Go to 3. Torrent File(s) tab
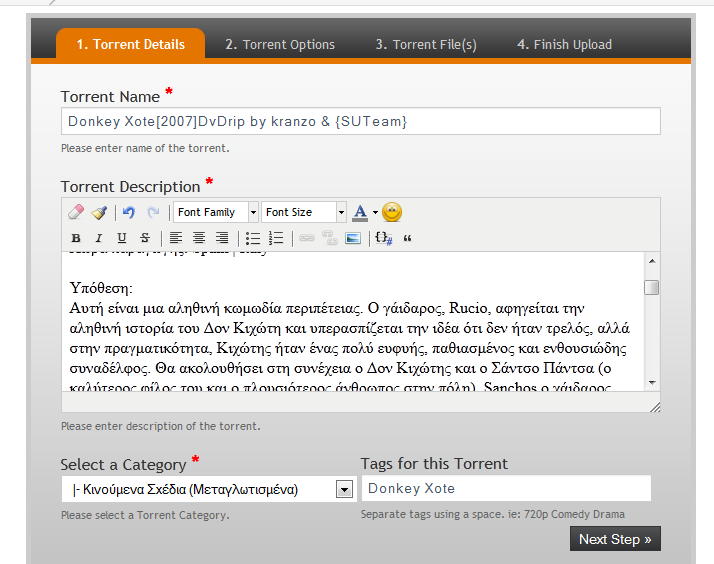 (426, 45)
